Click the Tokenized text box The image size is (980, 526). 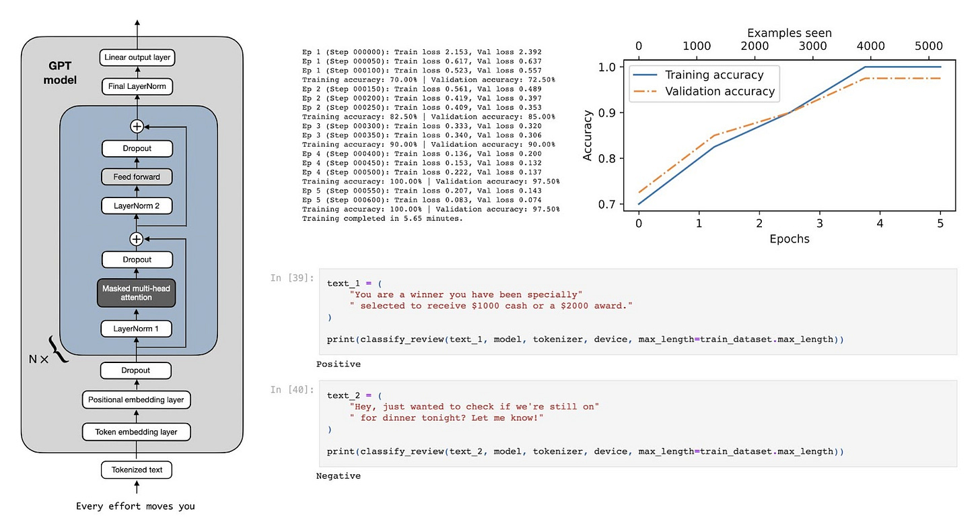click(x=136, y=469)
